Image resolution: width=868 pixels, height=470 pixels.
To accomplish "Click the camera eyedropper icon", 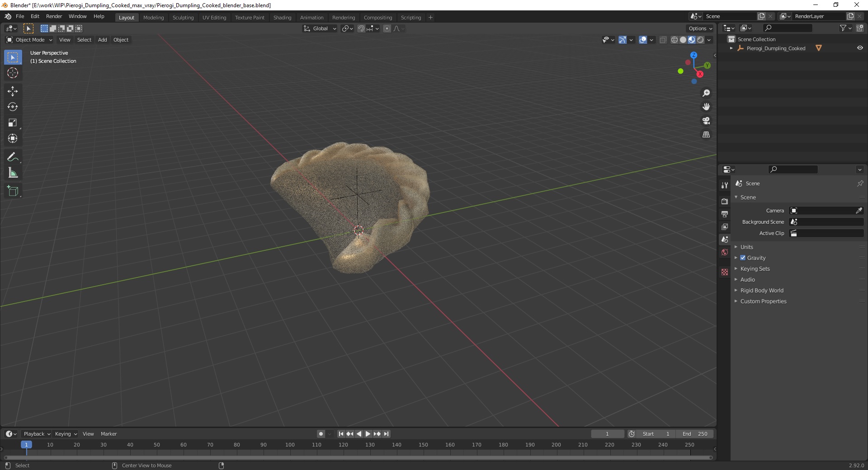I will click(859, 211).
